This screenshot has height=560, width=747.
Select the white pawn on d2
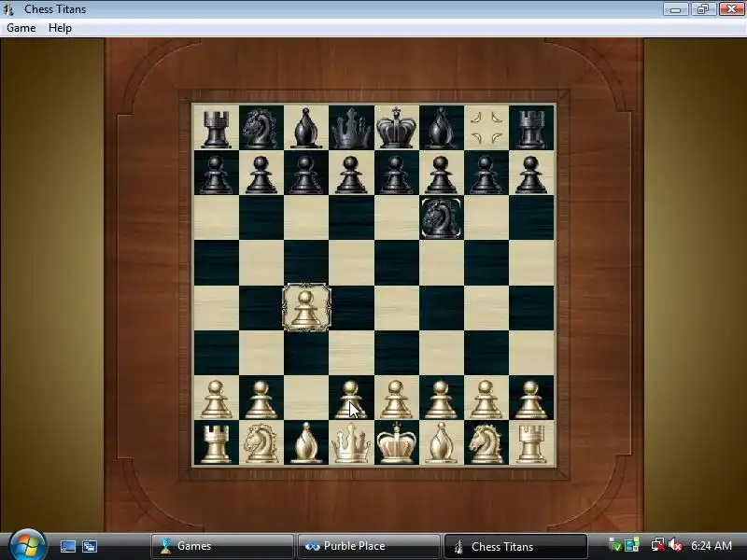pyautogui.click(x=351, y=399)
